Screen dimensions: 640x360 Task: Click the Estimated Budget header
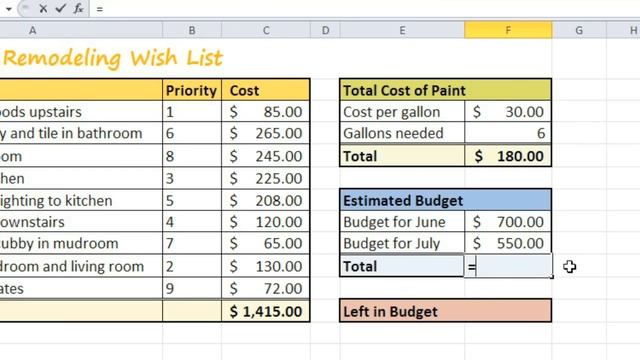point(445,200)
